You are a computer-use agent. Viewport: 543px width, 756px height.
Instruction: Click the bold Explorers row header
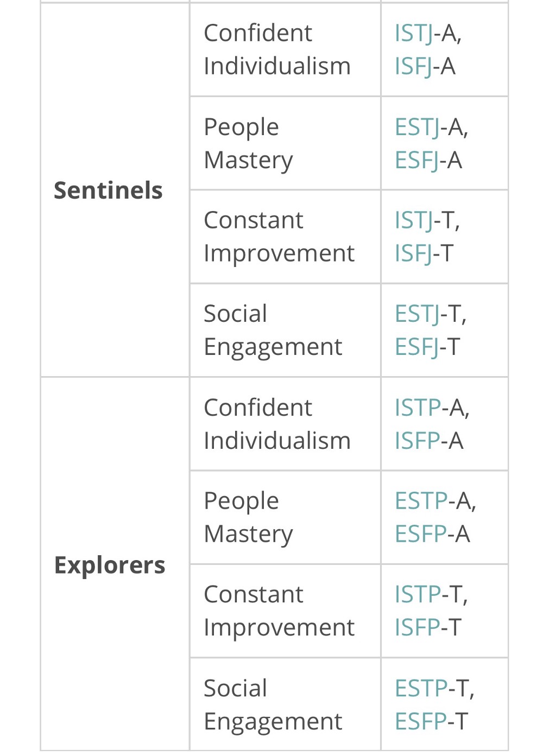110,565
